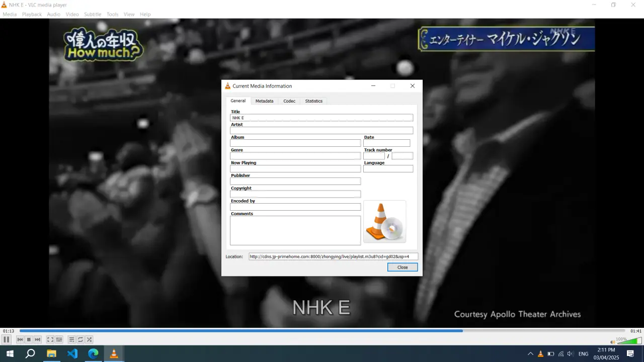Show hidden system tray icons
This screenshot has width=644, height=362.
click(x=530, y=354)
